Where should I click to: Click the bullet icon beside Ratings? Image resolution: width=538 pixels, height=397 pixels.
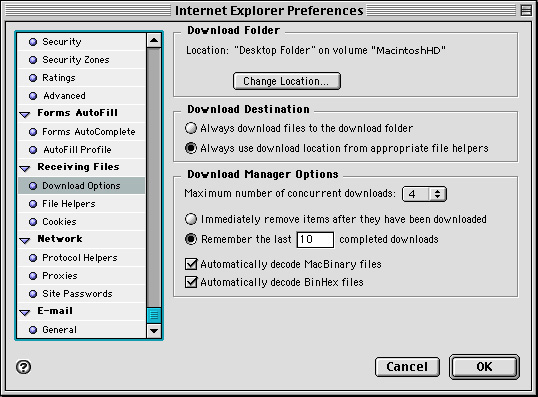(33, 78)
